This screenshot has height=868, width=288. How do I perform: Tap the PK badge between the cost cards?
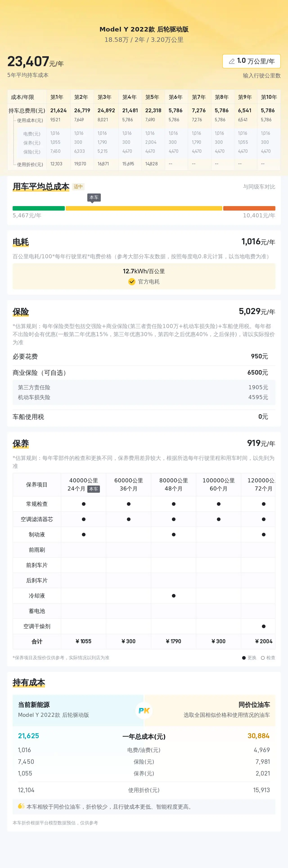click(x=144, y=710)
